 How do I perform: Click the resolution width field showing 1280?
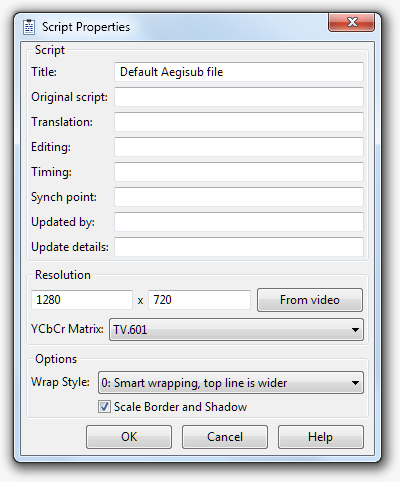point(82,300)
